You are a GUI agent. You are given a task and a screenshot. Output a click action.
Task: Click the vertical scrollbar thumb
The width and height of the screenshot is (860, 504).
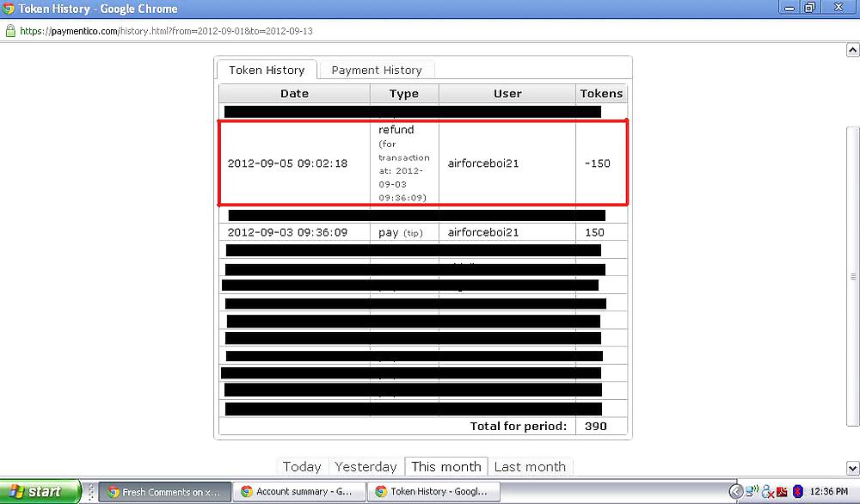pyautogui.click(x=852, y=275)
